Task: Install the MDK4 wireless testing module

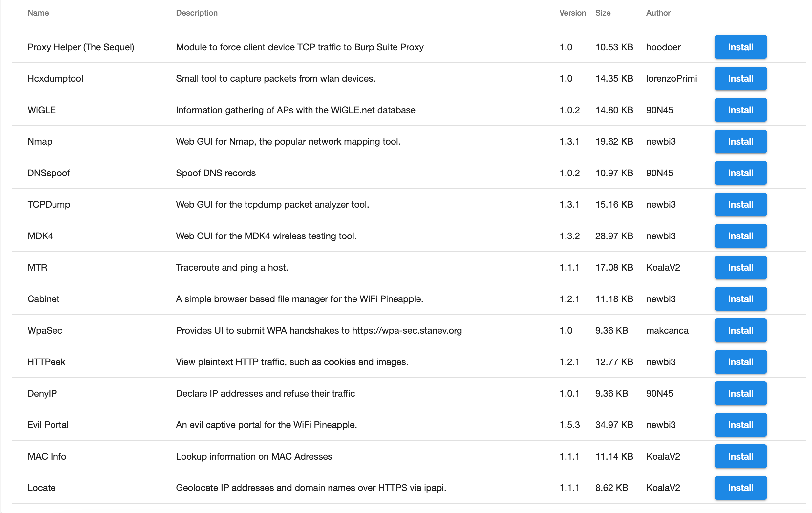Action: click(740, 236)
